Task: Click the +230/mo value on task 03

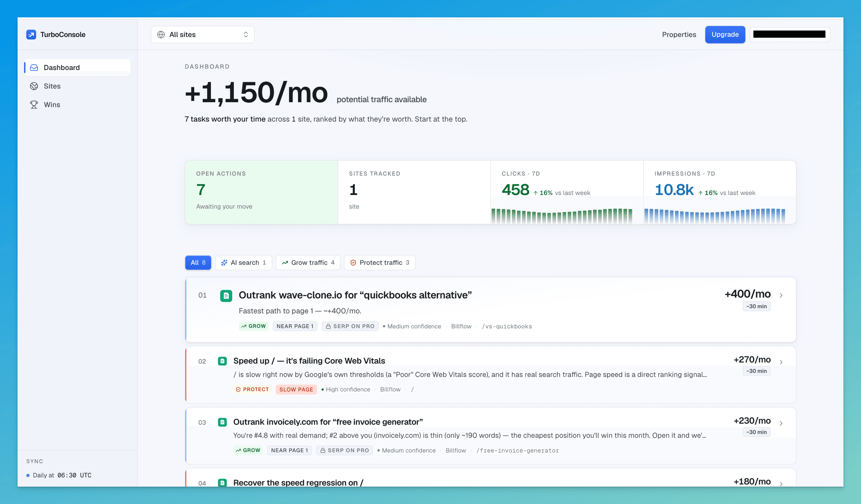Action: 752,420
